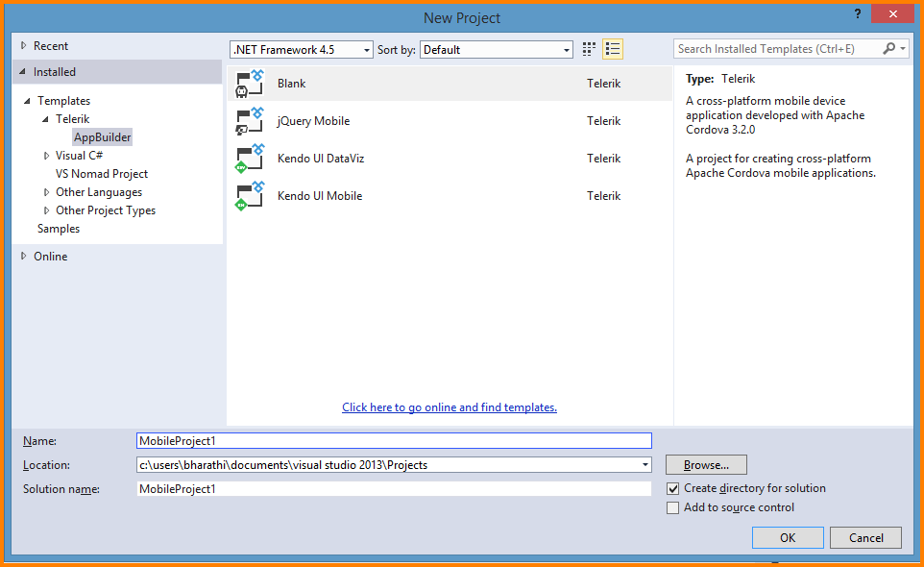
Task: Expand the Online section
Action: [24, 256]
